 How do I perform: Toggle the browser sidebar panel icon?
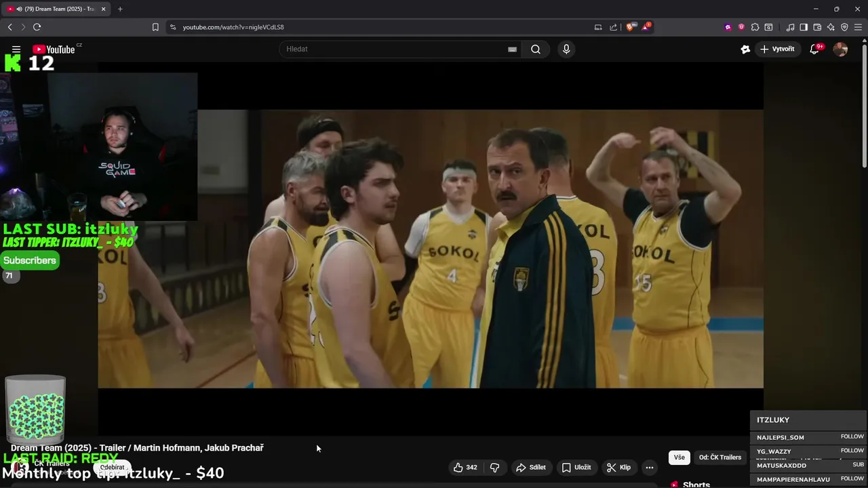coord(804,27)
